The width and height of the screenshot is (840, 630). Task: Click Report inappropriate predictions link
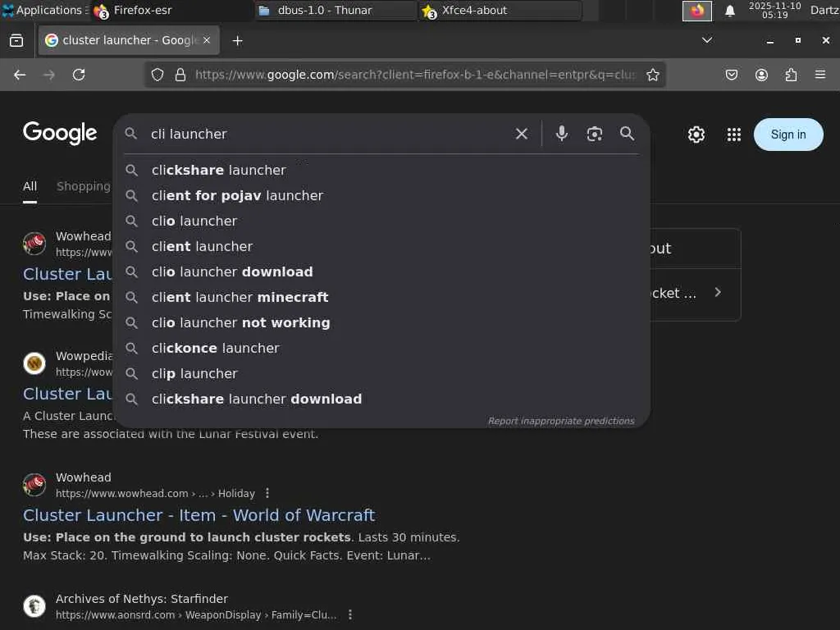(561, 421)
